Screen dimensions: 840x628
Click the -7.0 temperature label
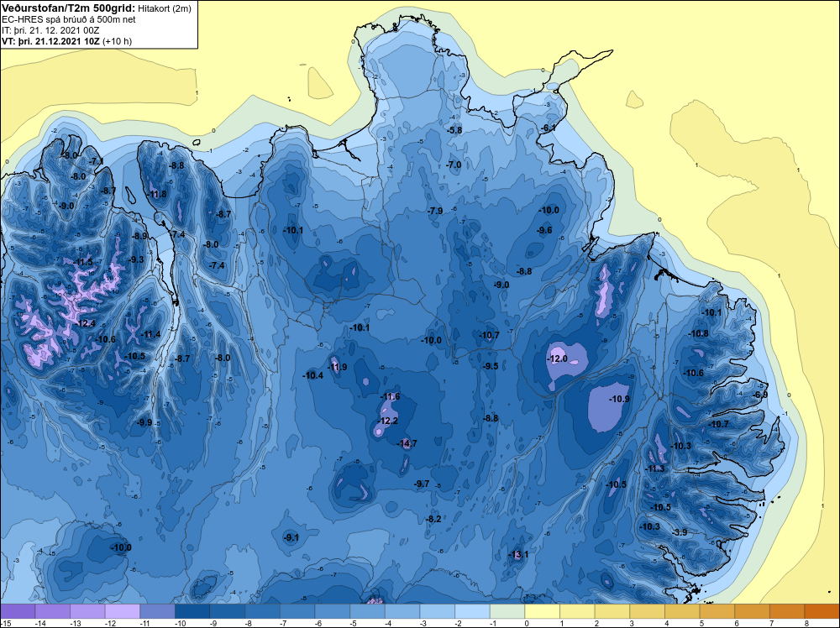click(454, 165)
